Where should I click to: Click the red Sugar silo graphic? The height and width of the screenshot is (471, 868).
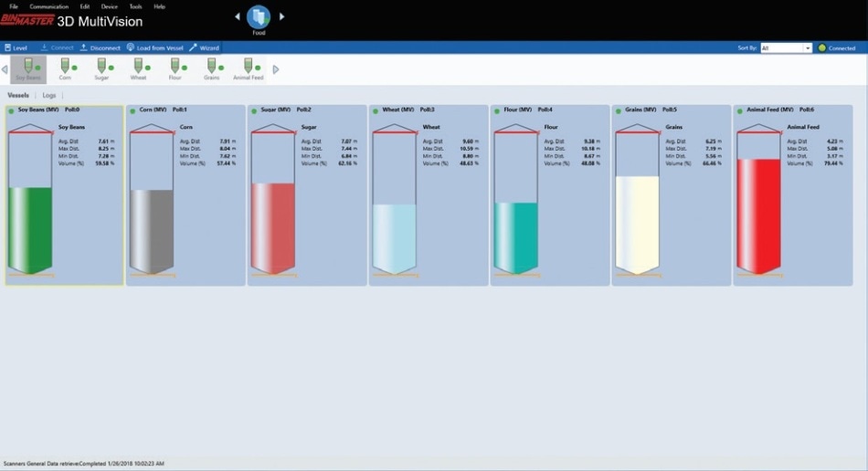point(273,200)
